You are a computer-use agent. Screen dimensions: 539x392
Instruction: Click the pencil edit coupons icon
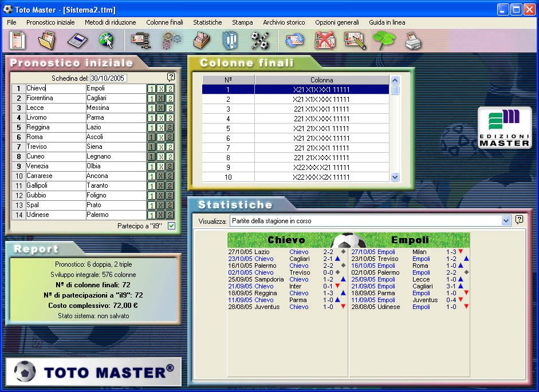pos(355,41)
